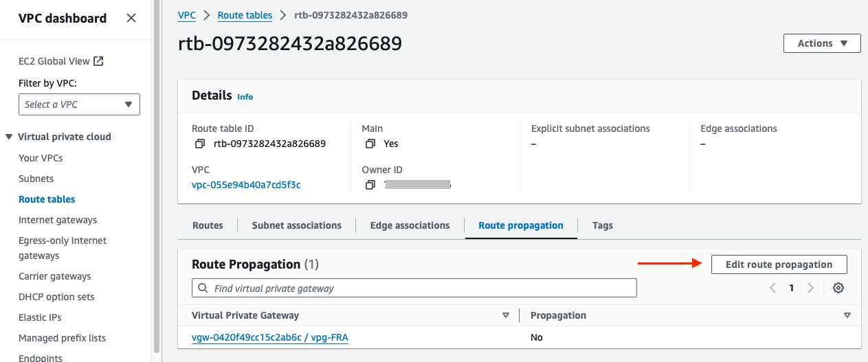Viewport: 868px width, 362px height.
Task: Click the Propagation value No
Action: [537, 337]
